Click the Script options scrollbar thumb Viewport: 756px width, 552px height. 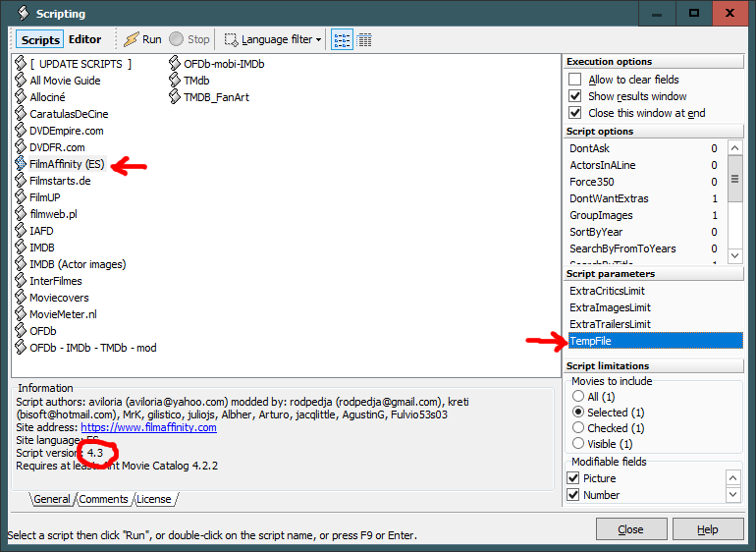pyautogui.click(x=734, y=179)
